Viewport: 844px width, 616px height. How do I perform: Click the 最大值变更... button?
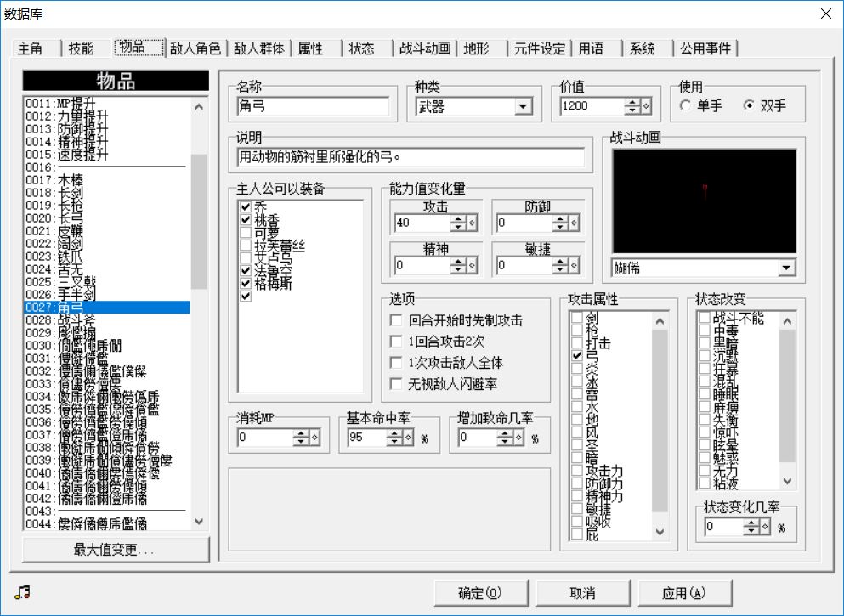click(x=116, y=550)
